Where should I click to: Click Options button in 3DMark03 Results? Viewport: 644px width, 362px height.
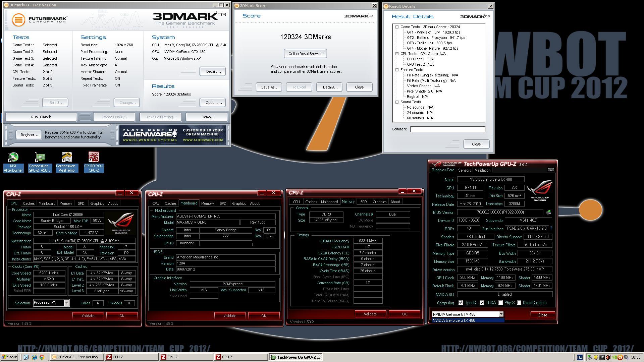click(213, 103)
